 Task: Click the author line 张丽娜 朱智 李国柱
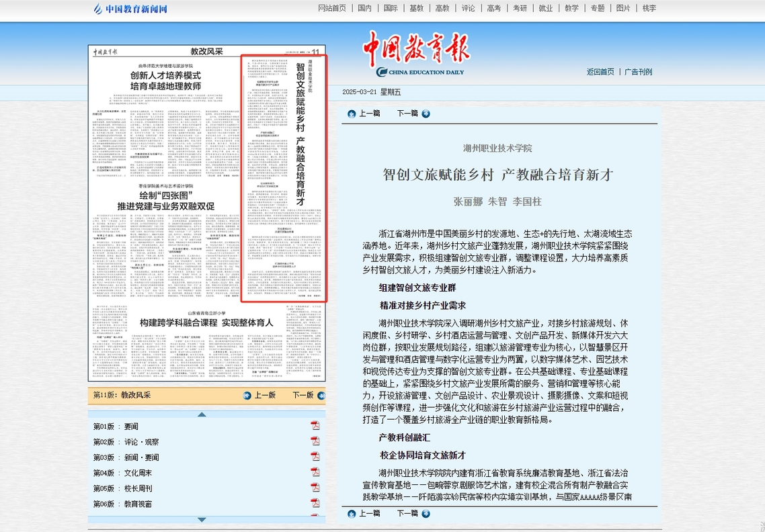point(497,202)
